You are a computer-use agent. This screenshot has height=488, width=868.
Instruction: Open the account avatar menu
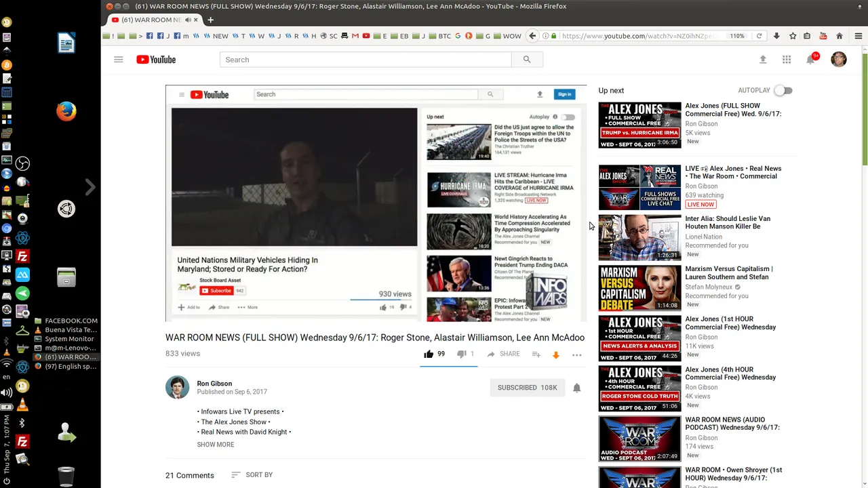[x=839, y=60]
